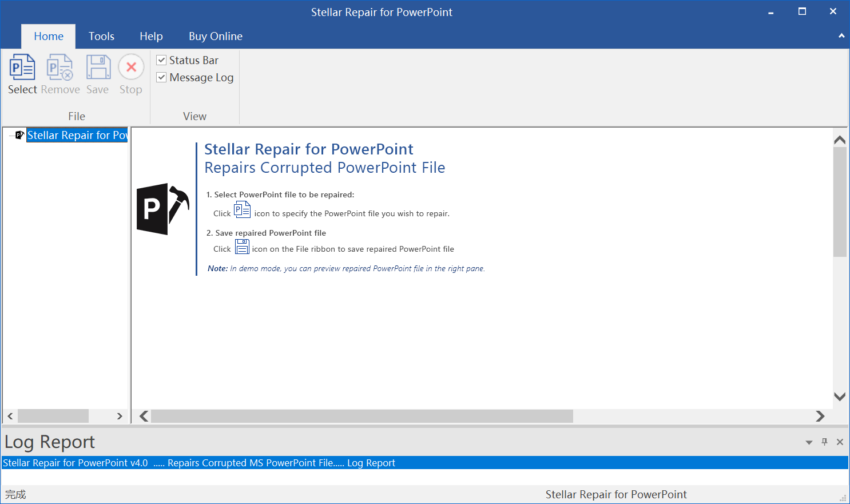Viewport: 850px width, 504px height.
Task: Click content pane horizontal scrollbar thumb
Action: click(x=362, y=416)
